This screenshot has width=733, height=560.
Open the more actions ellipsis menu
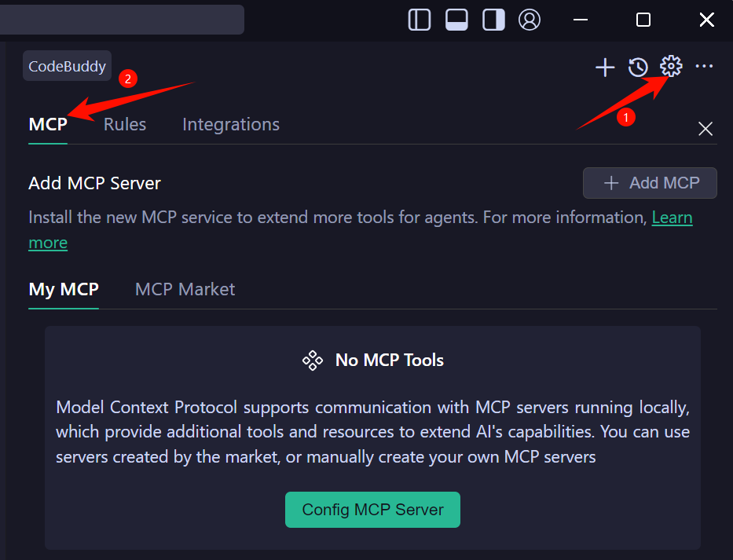point(704,67)
